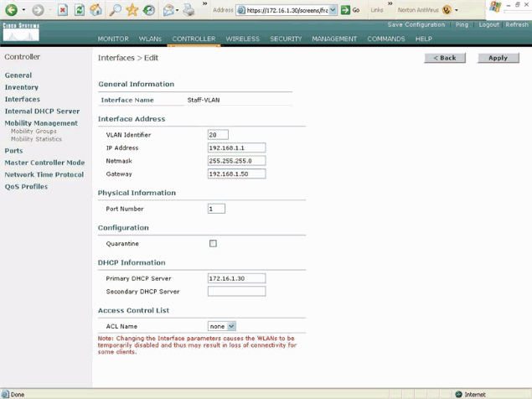Open the Home page icon
The width and height of the screenshot is (532, 399).
coord(96,10)
